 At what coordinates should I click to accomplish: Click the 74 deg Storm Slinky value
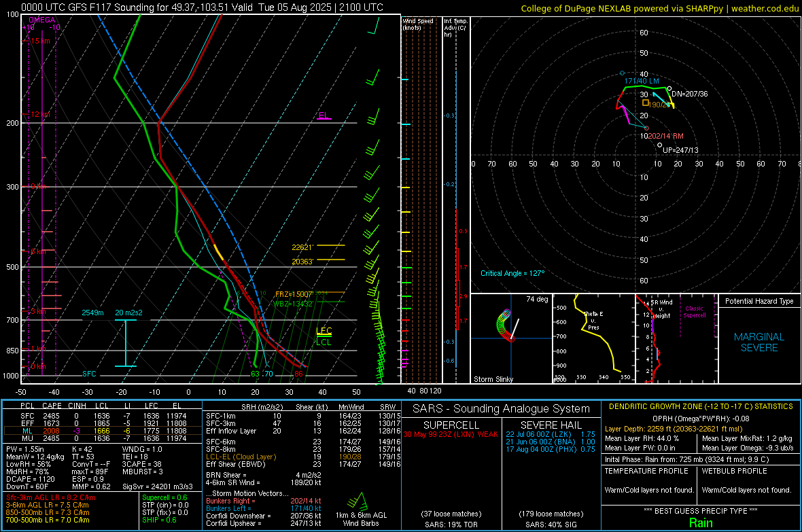pyautogui.click(x=537, y=299)
